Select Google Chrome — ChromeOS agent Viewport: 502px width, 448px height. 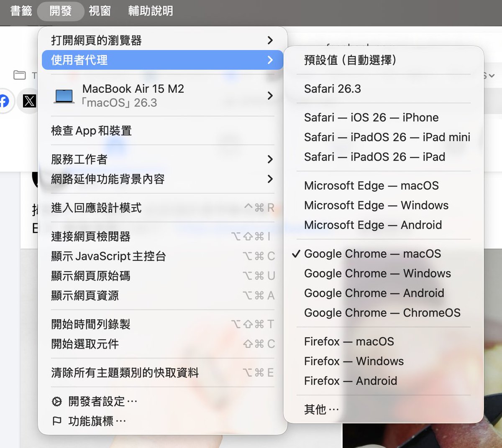[x=383, y=313]
